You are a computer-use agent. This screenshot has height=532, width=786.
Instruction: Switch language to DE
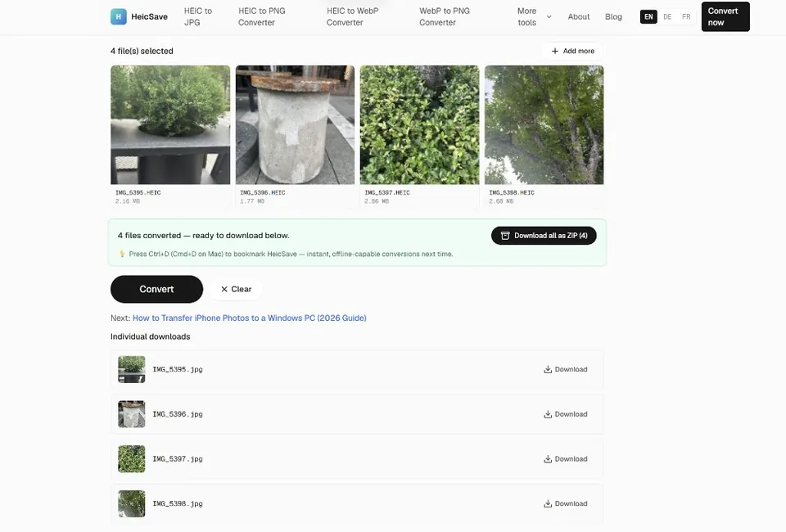[667, 16]
